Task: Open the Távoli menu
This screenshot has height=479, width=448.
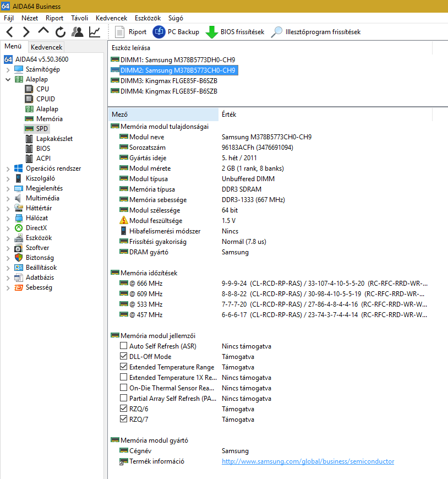Action: pos(79,18)
